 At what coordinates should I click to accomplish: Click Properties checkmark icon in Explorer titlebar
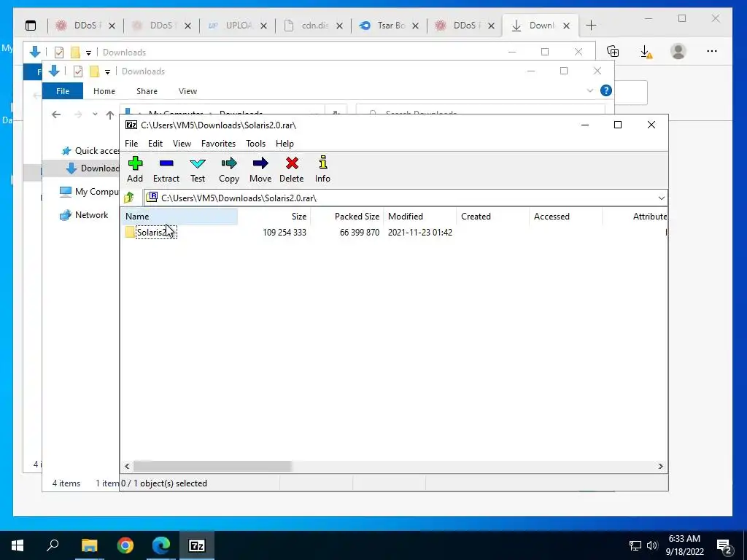[x=78, y=71]
